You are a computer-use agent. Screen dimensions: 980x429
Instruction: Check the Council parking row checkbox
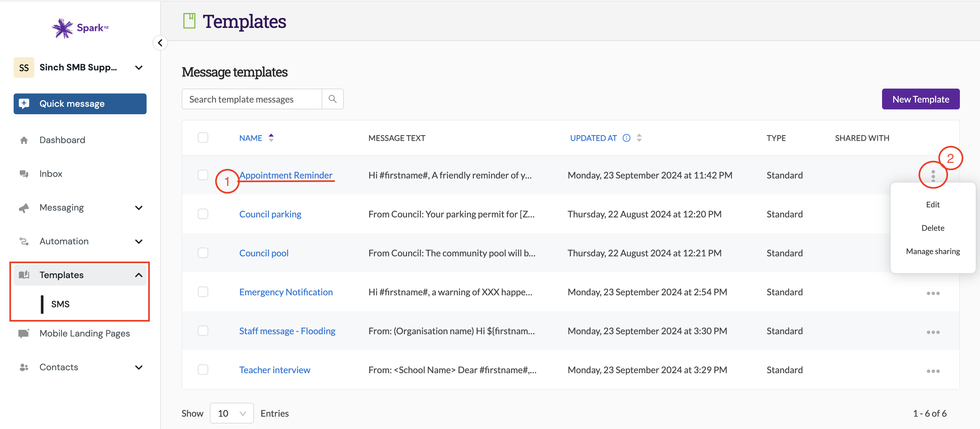(x=203, y=214)
